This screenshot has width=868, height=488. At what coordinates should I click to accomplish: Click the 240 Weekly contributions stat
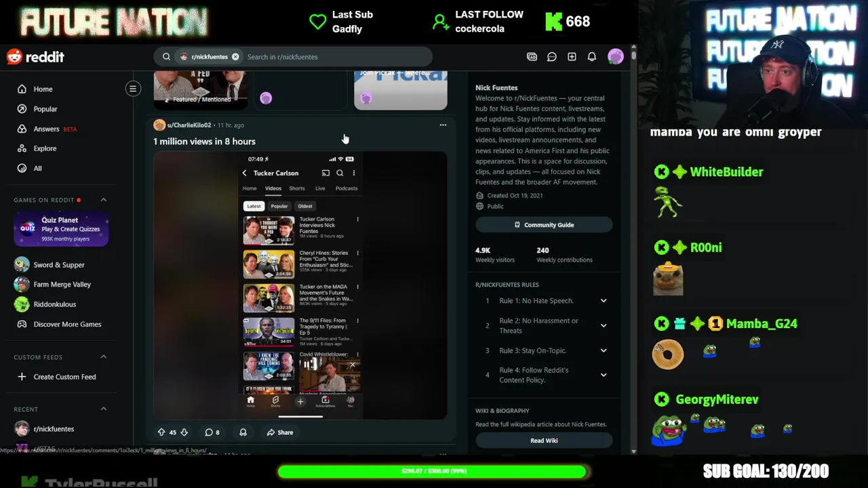click(564, 255)
